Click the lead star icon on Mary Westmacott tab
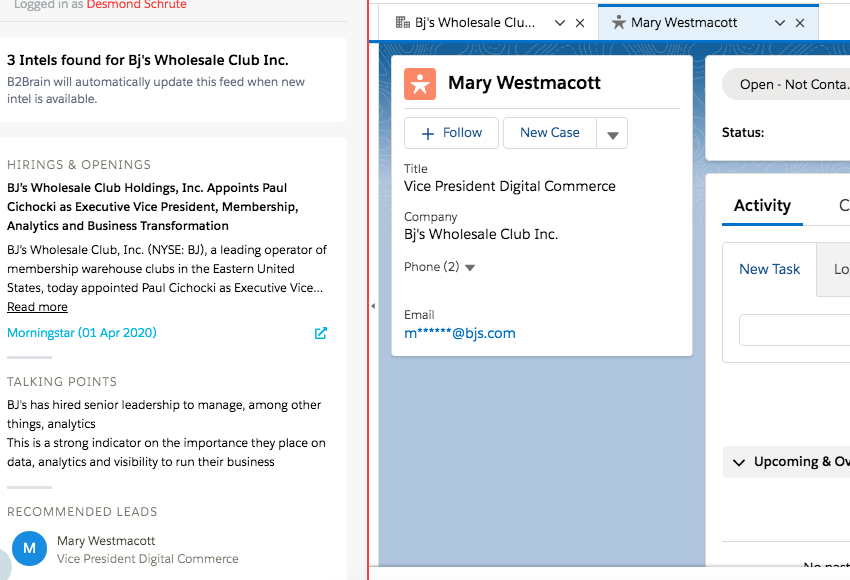Image resolution: width=850 pixels, height=580 pixels. pyautogui.click(x=619, y=22)
